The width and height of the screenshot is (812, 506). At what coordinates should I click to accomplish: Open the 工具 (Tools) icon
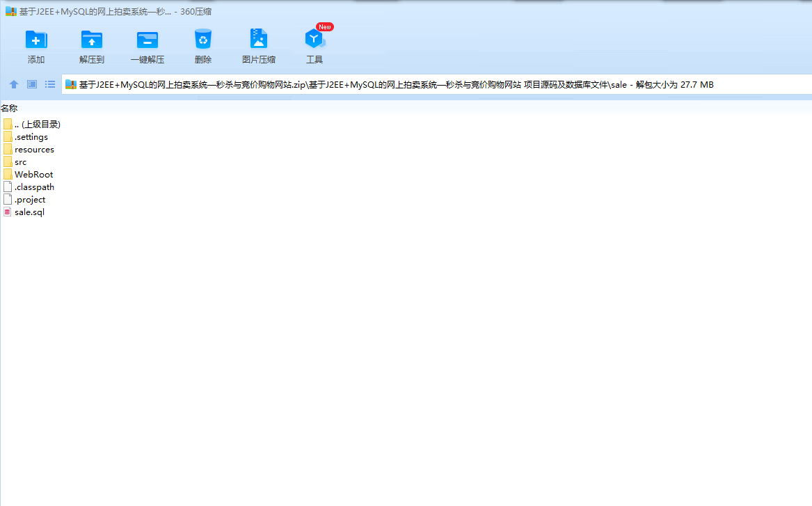tap(315, 39)
